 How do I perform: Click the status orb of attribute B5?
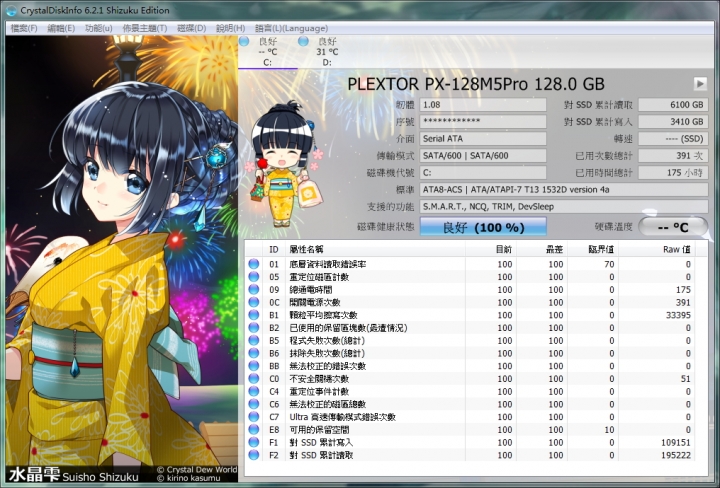pos(253,341)
